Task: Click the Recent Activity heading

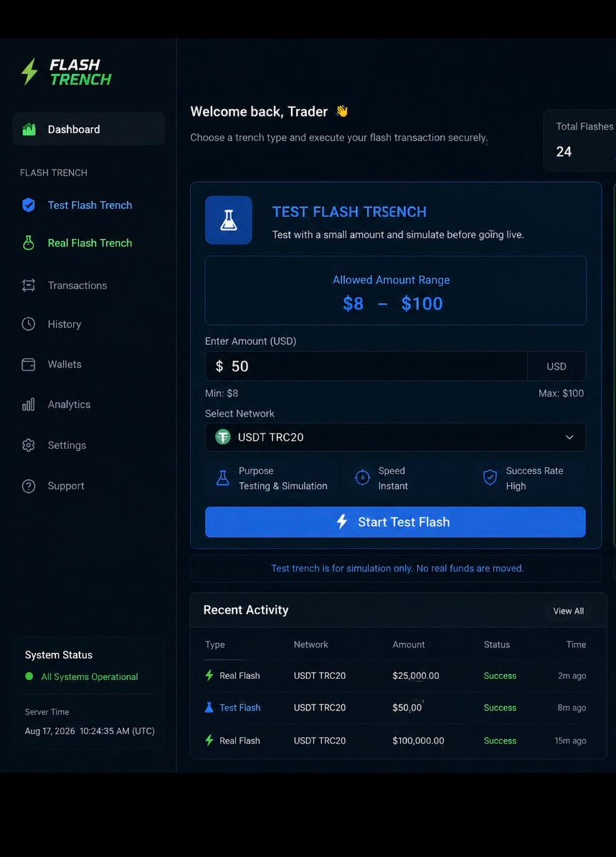Action: (x=246, y=610)
